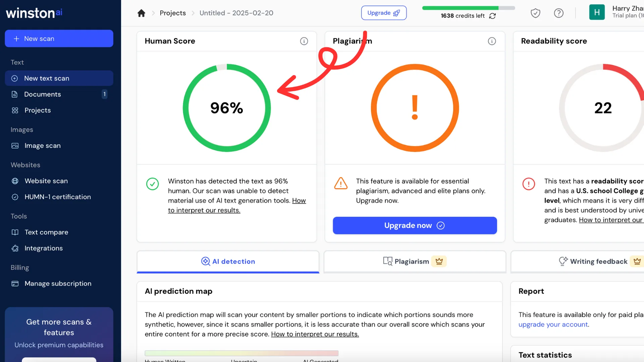
Task: Show Plagiarism card info tooltip
Action: [x=492, y=41]
